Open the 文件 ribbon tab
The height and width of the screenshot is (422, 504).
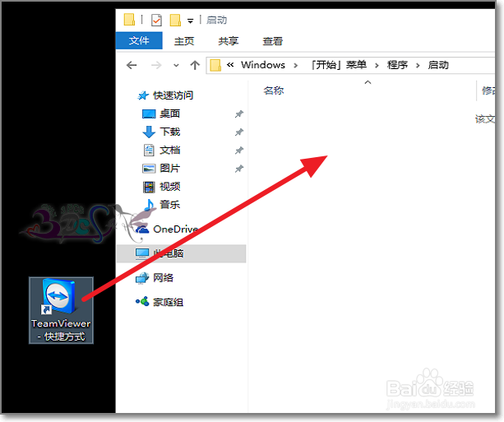[139, 40]
